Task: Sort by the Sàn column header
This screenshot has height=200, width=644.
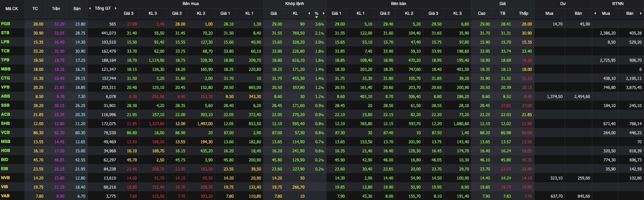Action: coord(77,9)
